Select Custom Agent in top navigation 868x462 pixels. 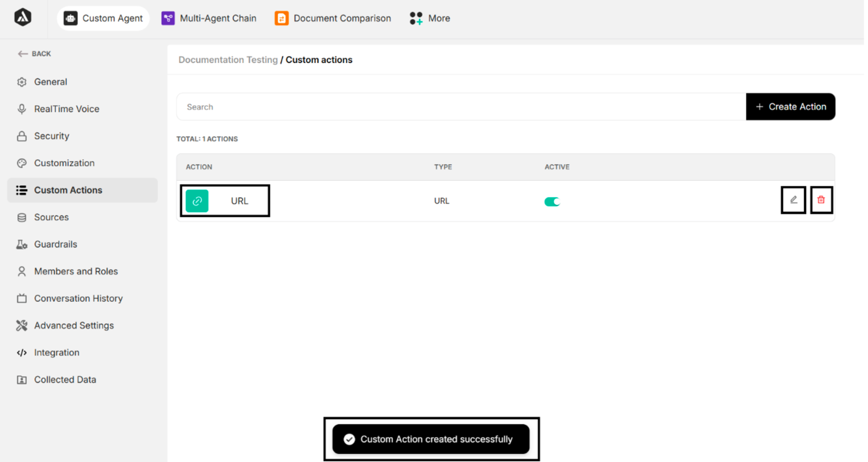[x=103, y=18]
